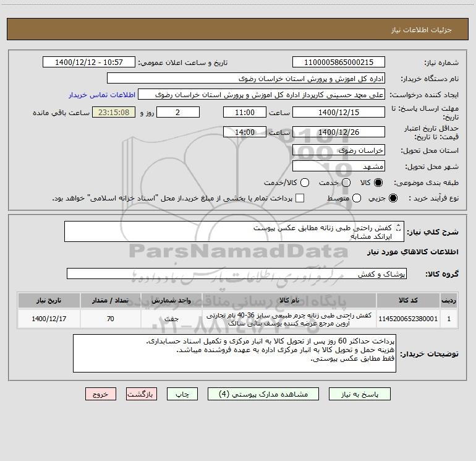Click the price validity time 14:00
The image size is (476, 461).
[x=245, y=132]
